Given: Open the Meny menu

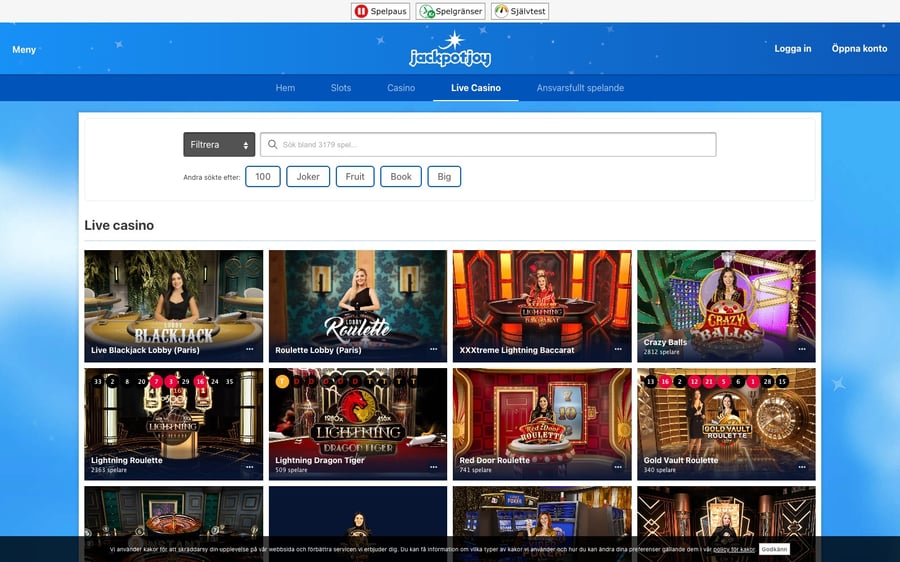Looking at the screenshot, I should point(24,50).
